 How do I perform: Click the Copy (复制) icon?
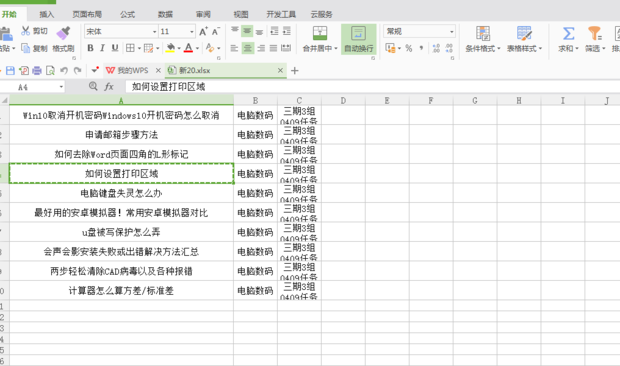click(26, 48)
